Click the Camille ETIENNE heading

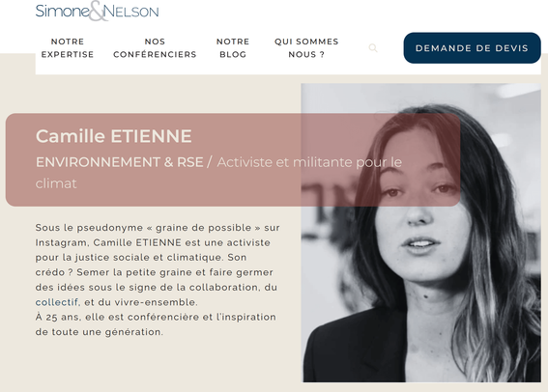[114, 136]
